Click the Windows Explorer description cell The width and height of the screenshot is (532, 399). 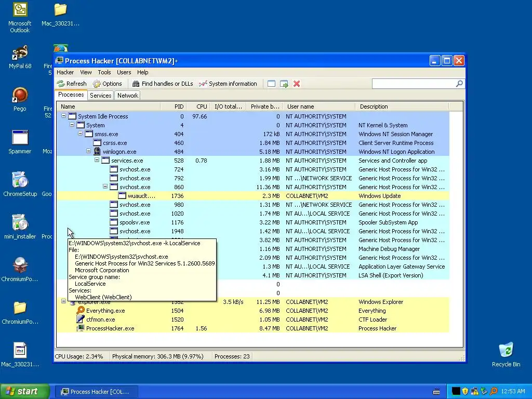point(381,302)
